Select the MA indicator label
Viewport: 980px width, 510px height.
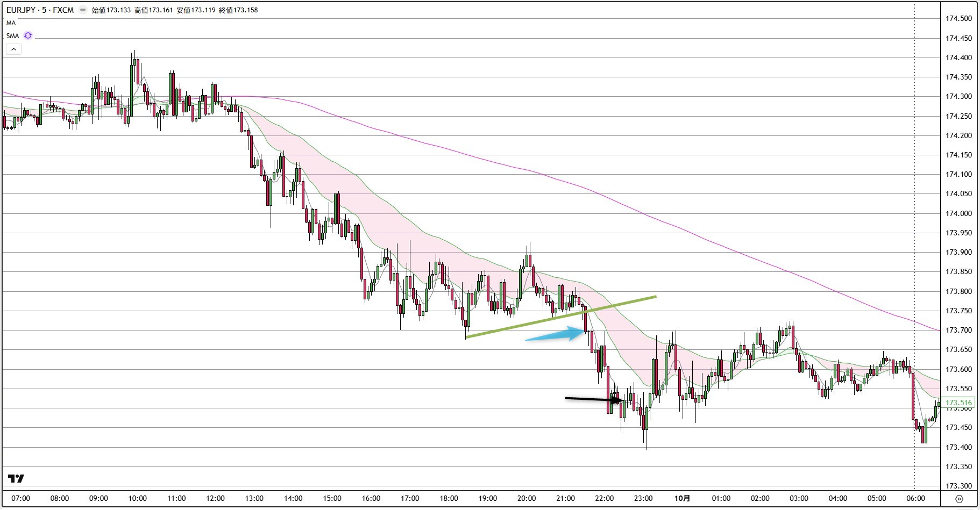click(x=11, y=23)
